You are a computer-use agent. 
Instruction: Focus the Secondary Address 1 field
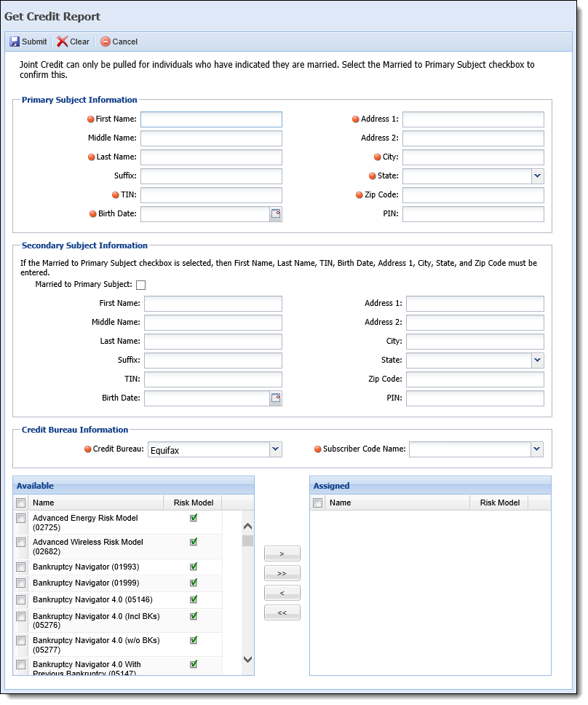point(474,304)
